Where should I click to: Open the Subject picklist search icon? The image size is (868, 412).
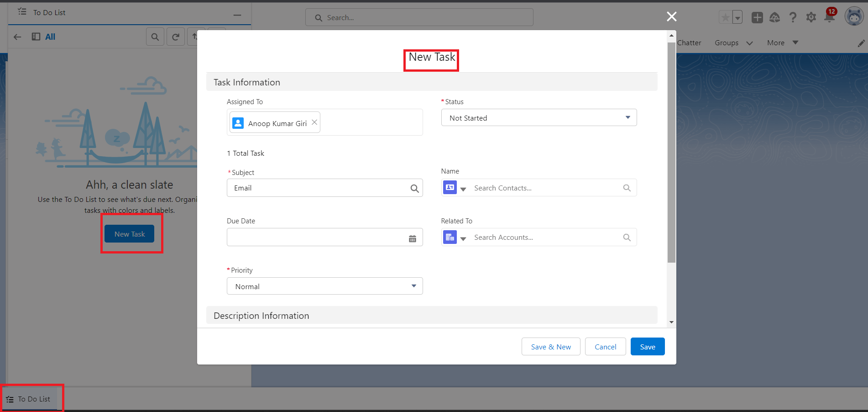coord(414,188)
